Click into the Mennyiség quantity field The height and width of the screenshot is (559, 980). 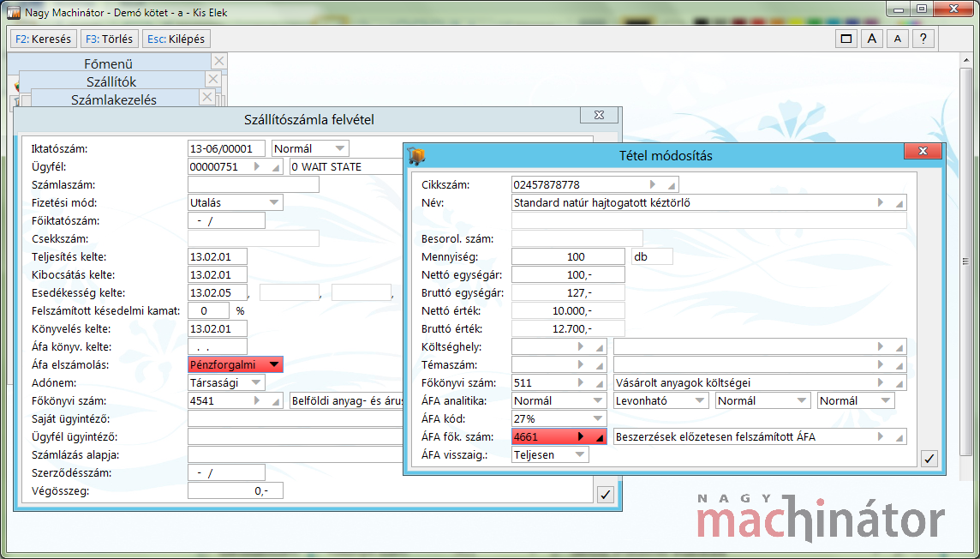pos(569,256)
